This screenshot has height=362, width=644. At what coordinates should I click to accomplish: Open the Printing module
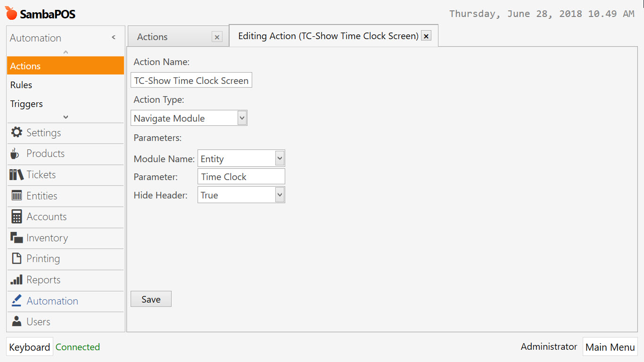[x=42, y=259]
